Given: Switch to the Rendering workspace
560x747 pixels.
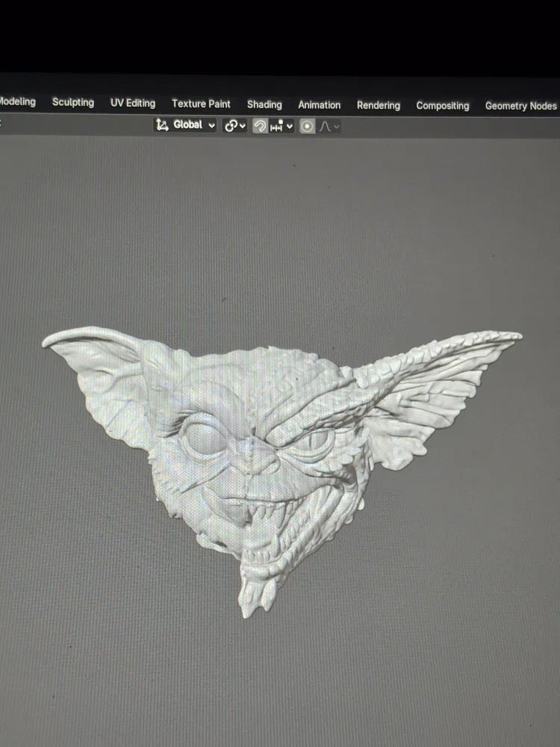Looking at the screenshot, I should tap(379, 105).
